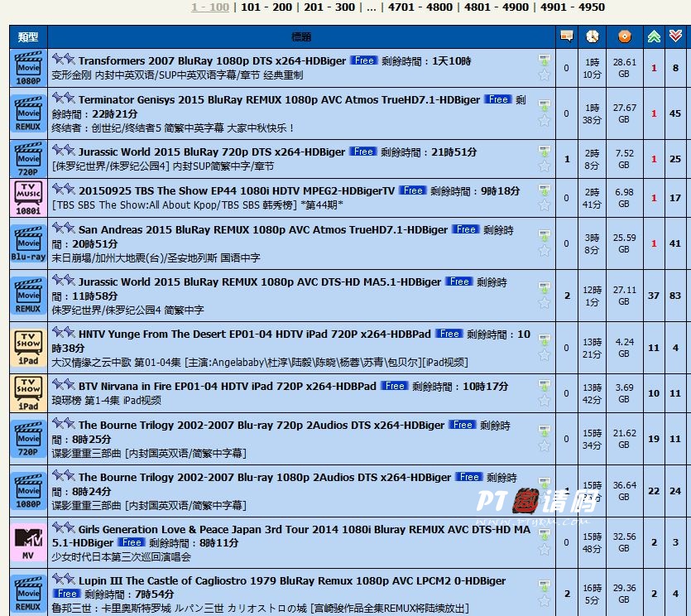Screen dimensions: 691x616
Task: Open Lupin III Castle of Cagliostro title
Action: [x=292, y=580]
